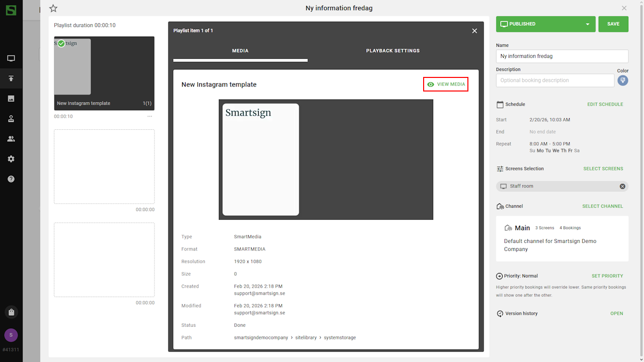Click Edit Schedule link
Image resolution: width=644 pixels, height=362 pixels.
click(605, 105)
